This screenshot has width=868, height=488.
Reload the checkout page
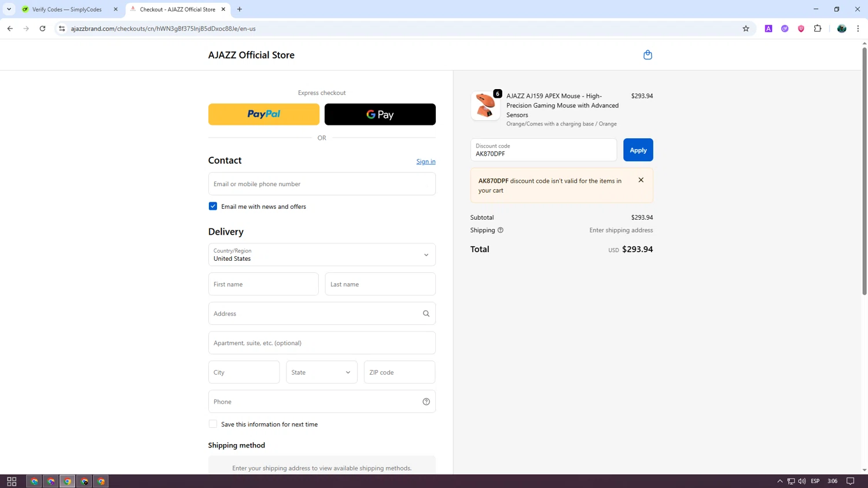pos(42,28)
